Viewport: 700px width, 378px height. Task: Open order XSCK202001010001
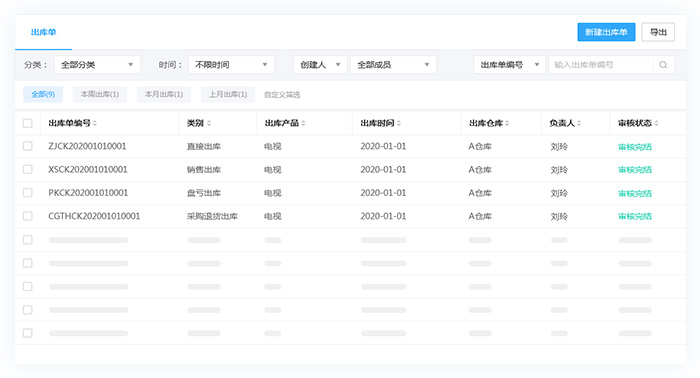[88, 170]
